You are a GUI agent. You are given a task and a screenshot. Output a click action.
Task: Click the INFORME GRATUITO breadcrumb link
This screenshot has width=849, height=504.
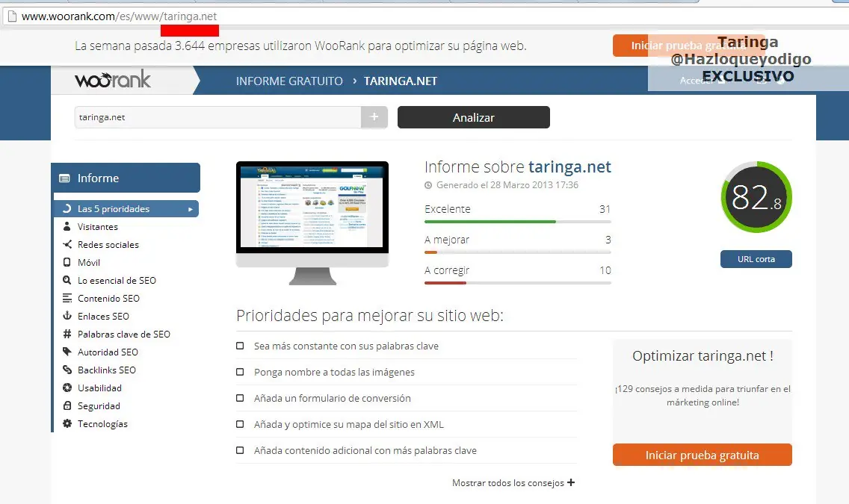[289, 81]
